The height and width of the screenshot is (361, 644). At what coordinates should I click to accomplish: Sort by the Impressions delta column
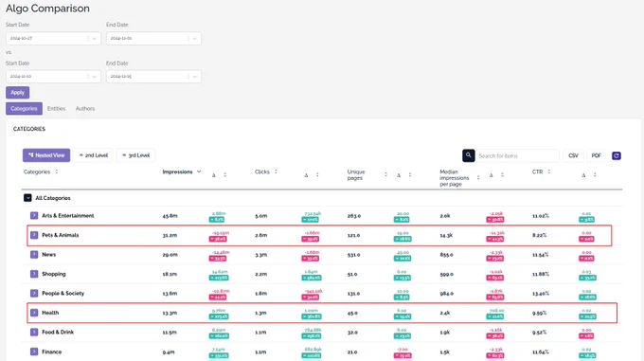(x=224, y=175)
